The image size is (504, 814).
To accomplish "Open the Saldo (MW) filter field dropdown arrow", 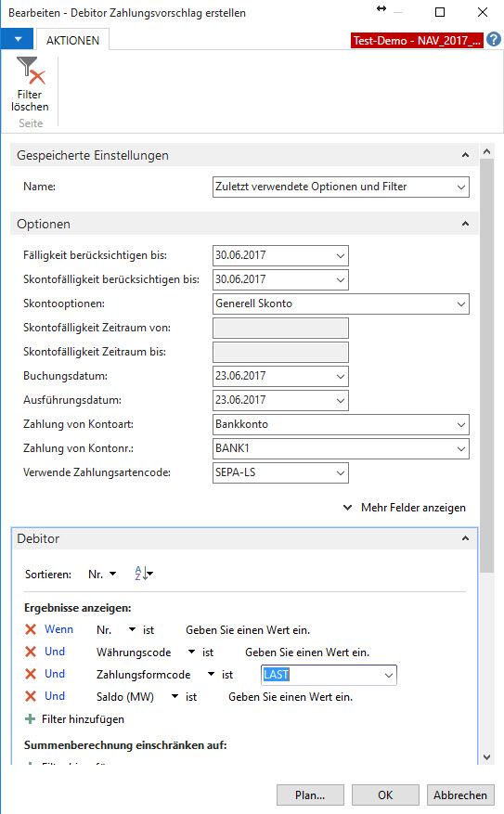I will [x=174, y=697].
